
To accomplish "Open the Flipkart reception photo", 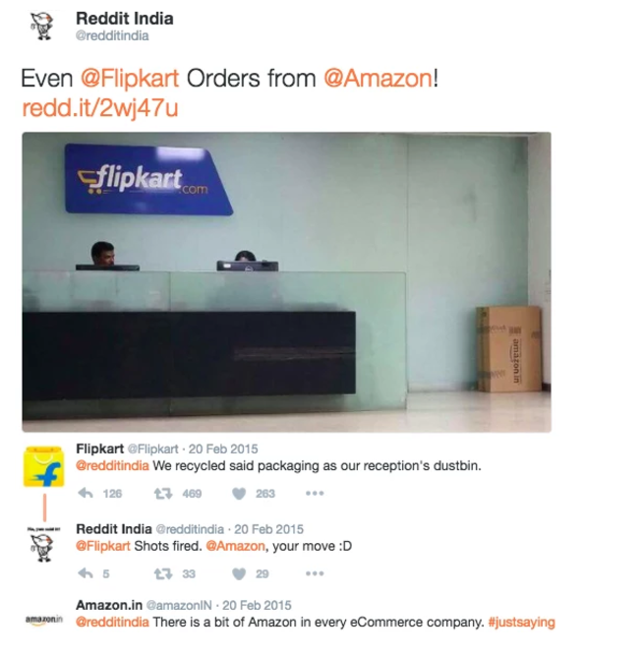I will [x=286, y=282].
